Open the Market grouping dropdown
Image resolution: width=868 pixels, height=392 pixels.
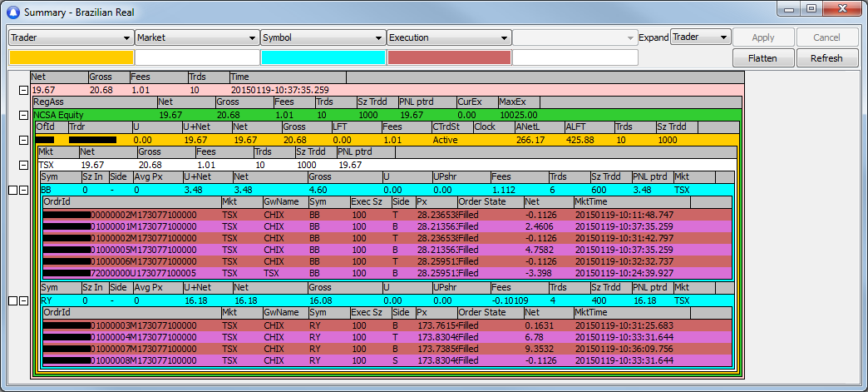pyautogui.click(x=253, y=38)
